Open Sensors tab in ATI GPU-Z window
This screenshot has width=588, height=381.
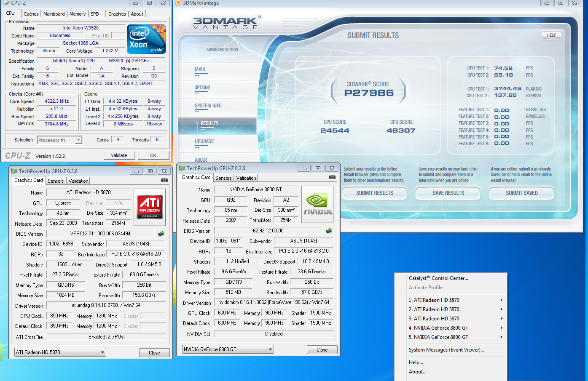pyautogui.click(x=56, y=181)
